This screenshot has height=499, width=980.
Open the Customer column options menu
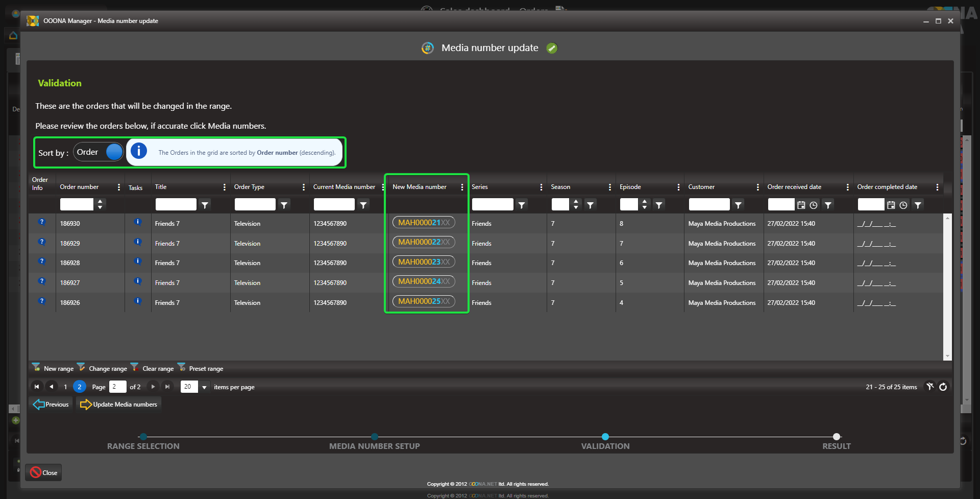pyautogui.click(x=757, y=187)
